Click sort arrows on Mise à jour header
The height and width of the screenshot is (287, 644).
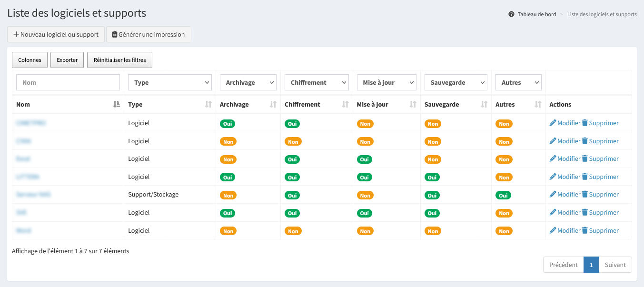[413, 105]
